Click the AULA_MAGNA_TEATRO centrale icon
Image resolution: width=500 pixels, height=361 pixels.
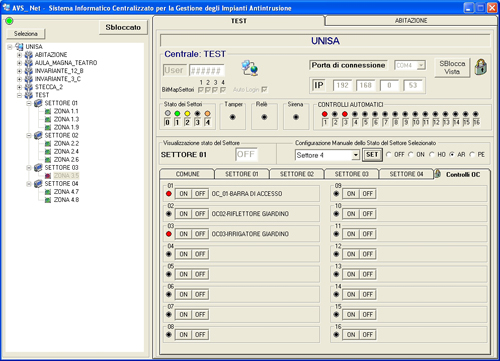coord(29,63)
